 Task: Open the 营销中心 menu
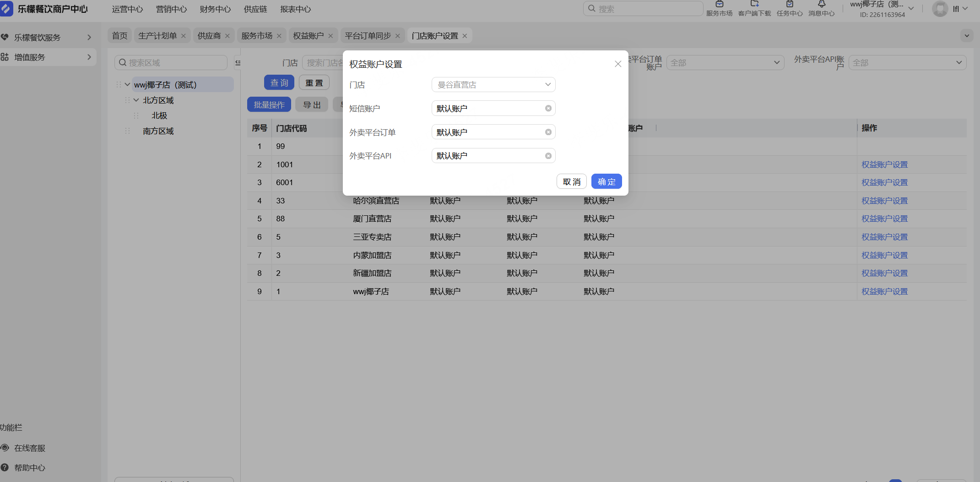tap(172, 9)
